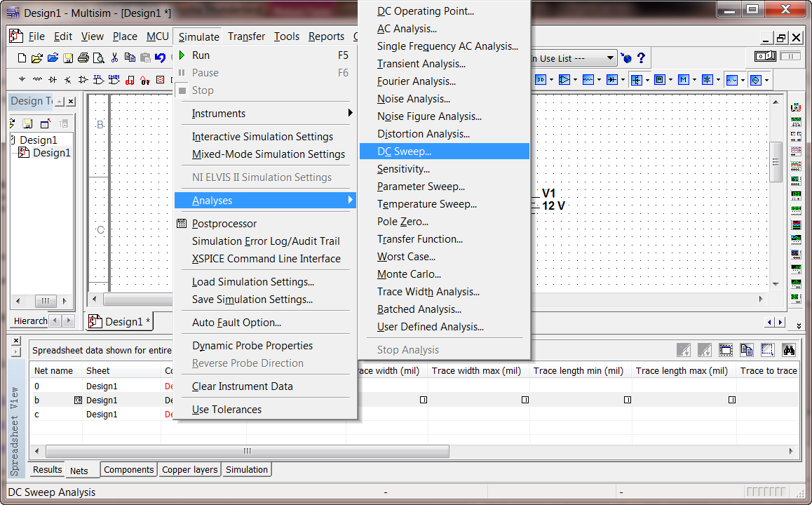Switch to the Simulation tab
This screenshot has height=505, width=812.
coord(247,470)
